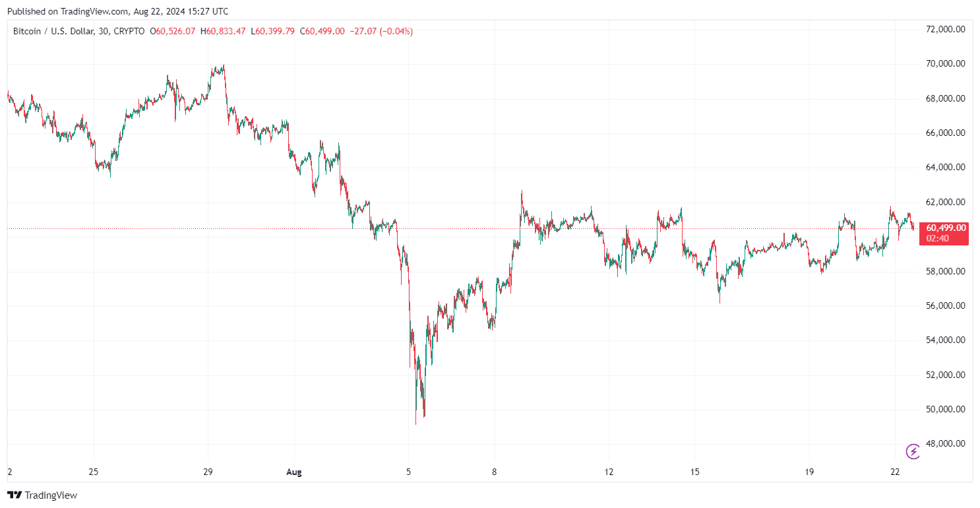Click the 19 date label on time axis

(x=810, y=472)
